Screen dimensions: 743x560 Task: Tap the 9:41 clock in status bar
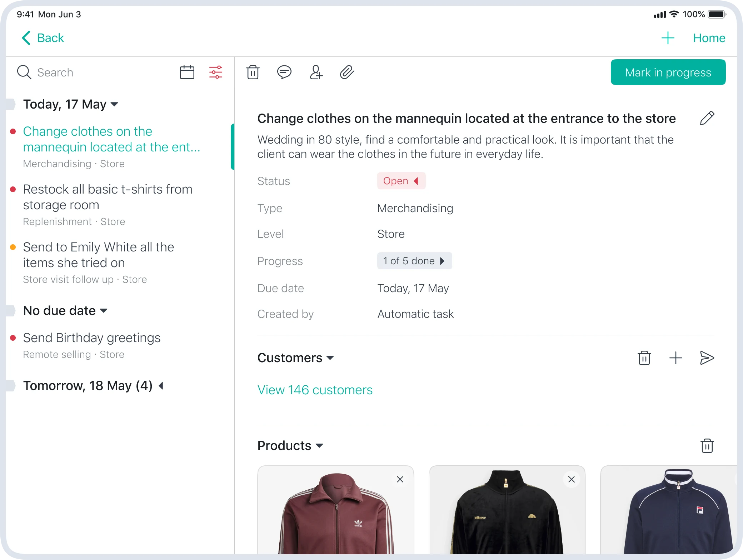[x=25, y=14]
